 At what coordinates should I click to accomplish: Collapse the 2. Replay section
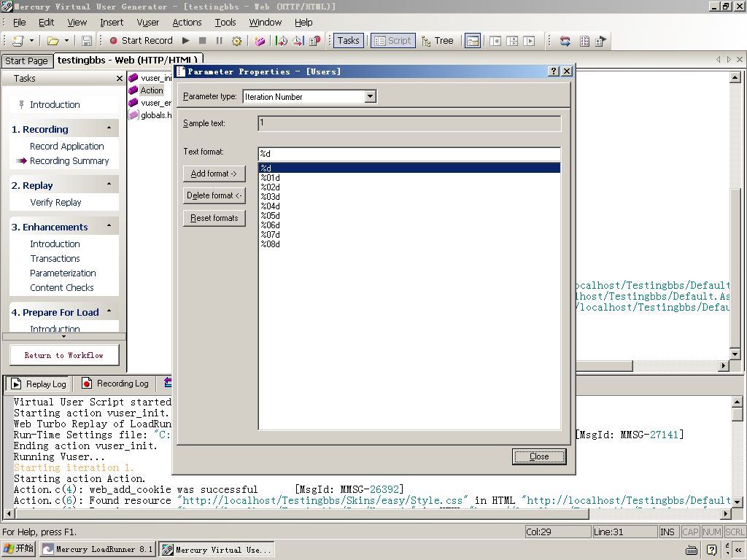[x=109, y=184]
